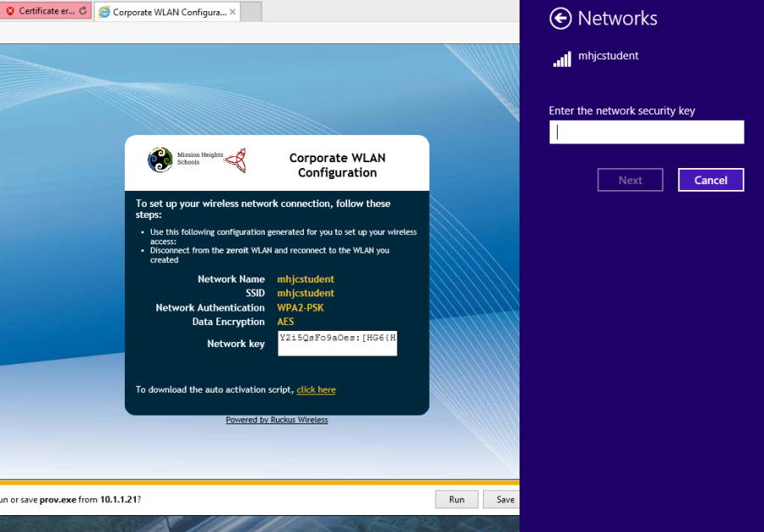Click the back arrow in the Networks panel
764x532 pixels.
tap(560, 19)
